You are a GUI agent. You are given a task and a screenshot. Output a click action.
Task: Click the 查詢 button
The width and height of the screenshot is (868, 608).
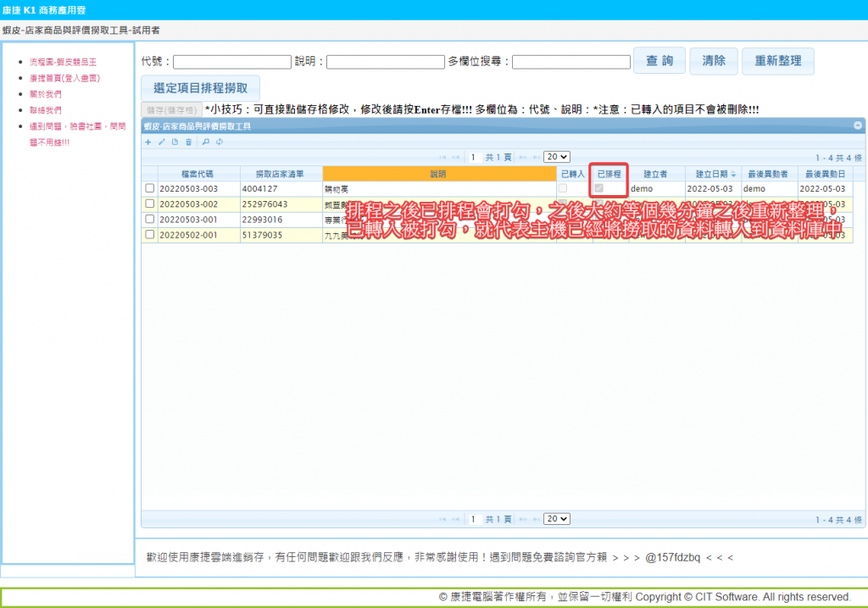pos(659,61)
